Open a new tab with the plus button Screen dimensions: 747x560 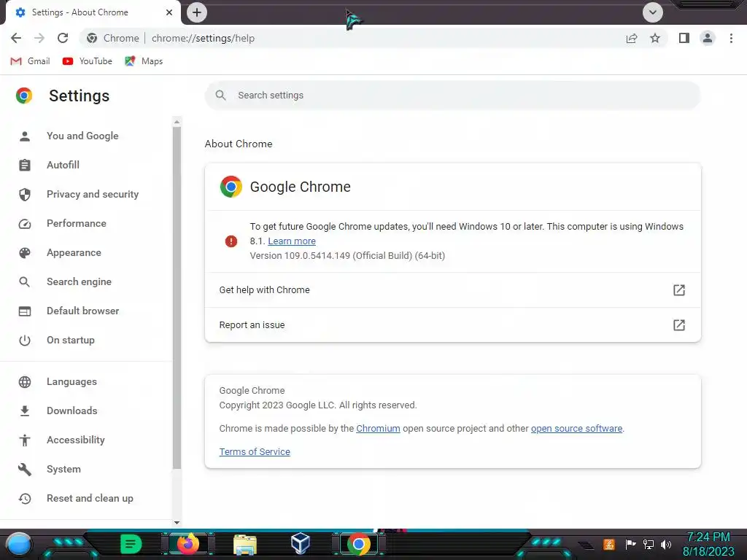click(197, 12)
